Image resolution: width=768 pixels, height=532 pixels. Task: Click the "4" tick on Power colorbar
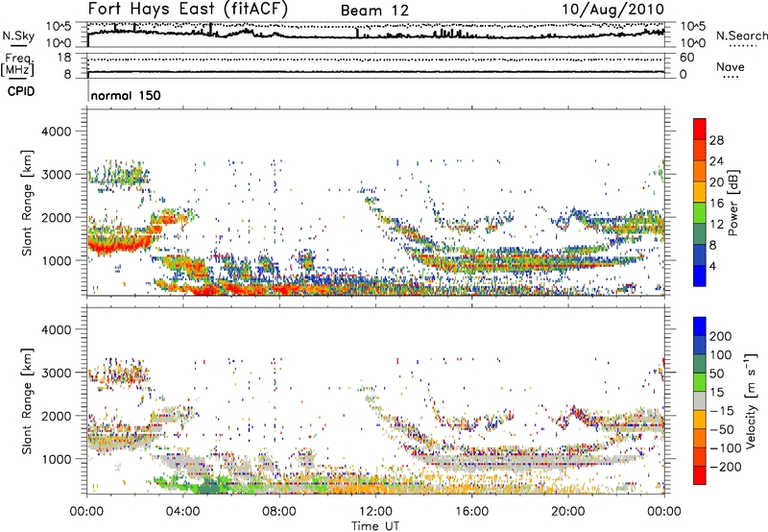click(x=712, y=266)
